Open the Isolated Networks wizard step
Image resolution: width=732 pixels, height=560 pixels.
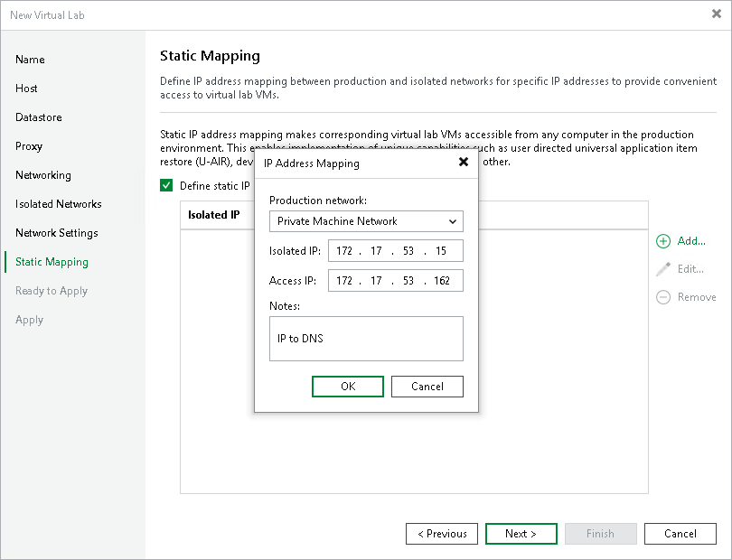(59, 204)
